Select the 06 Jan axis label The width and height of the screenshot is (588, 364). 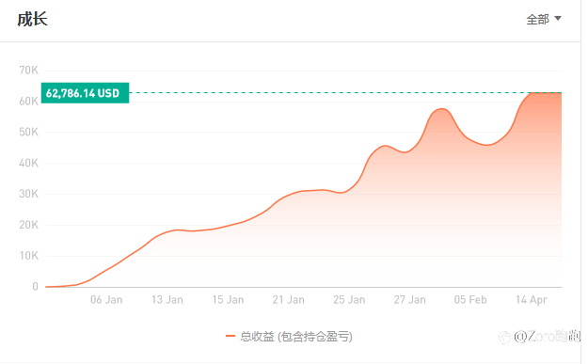point(106,300)
